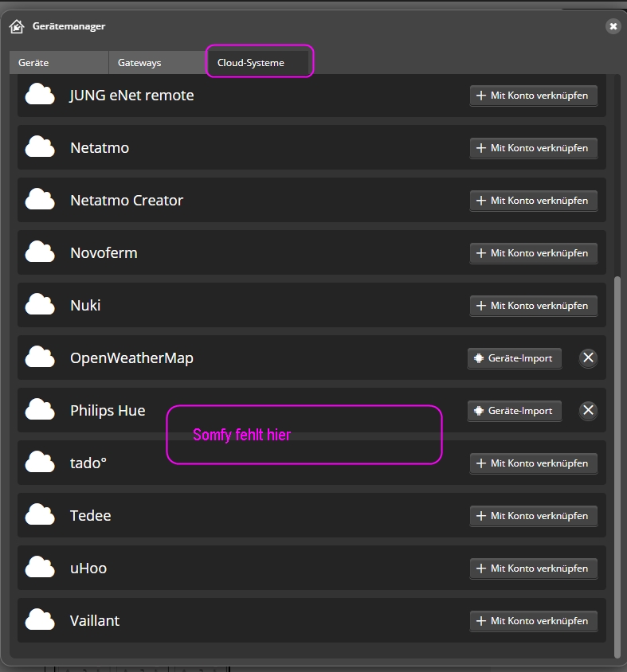Click the cloud systems list scrollbar

[617, 467]
